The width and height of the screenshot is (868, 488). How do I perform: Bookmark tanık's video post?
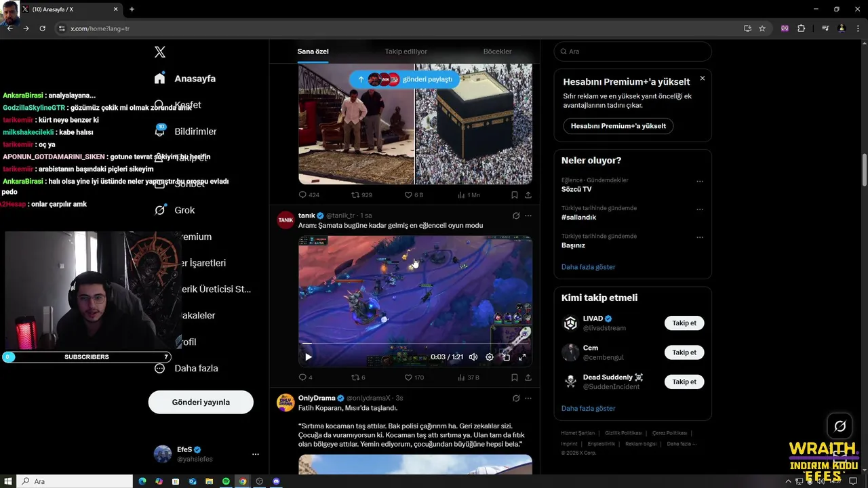515,378
